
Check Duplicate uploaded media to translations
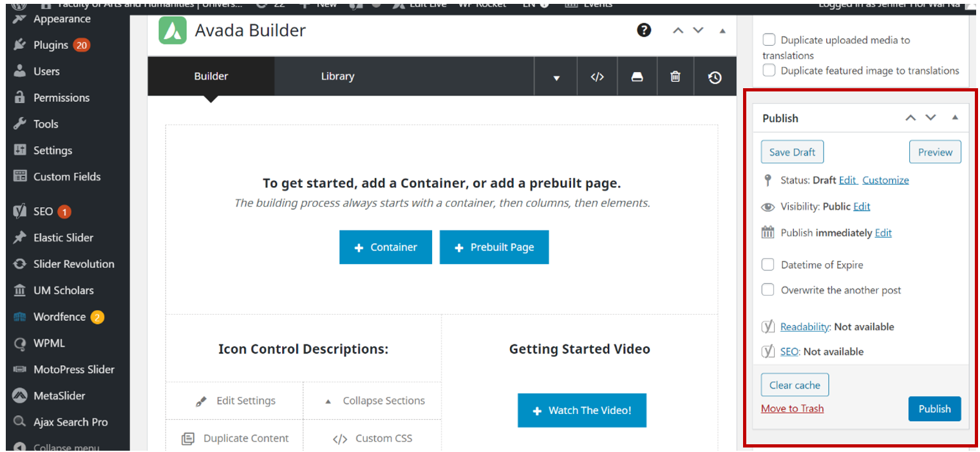point(769,40)
